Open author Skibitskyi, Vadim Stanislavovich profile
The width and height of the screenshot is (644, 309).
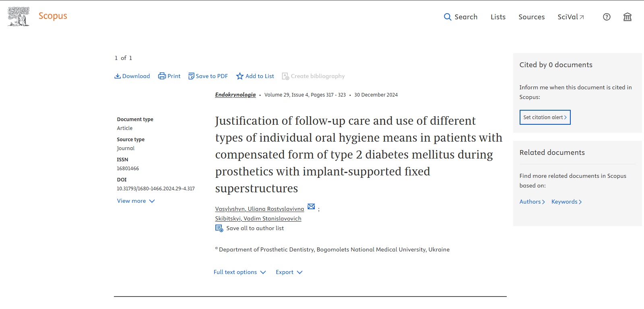click(x=258, y=218)
